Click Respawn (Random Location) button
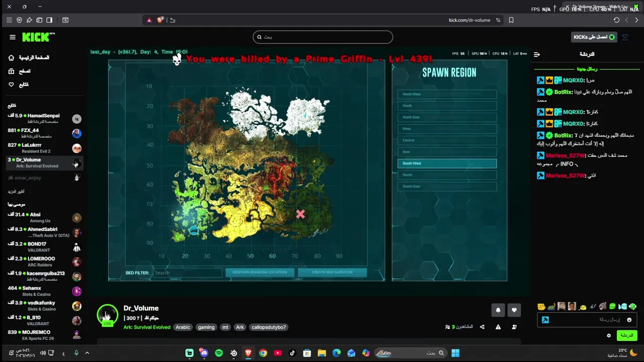Viewport: 644px width, 362px height. [260, 273]
